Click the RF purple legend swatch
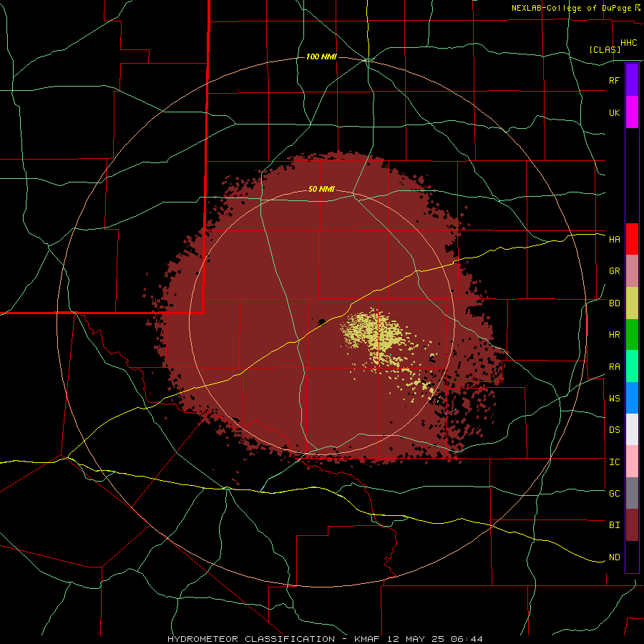This screenshot has width=644, height=644. point(632,80)
